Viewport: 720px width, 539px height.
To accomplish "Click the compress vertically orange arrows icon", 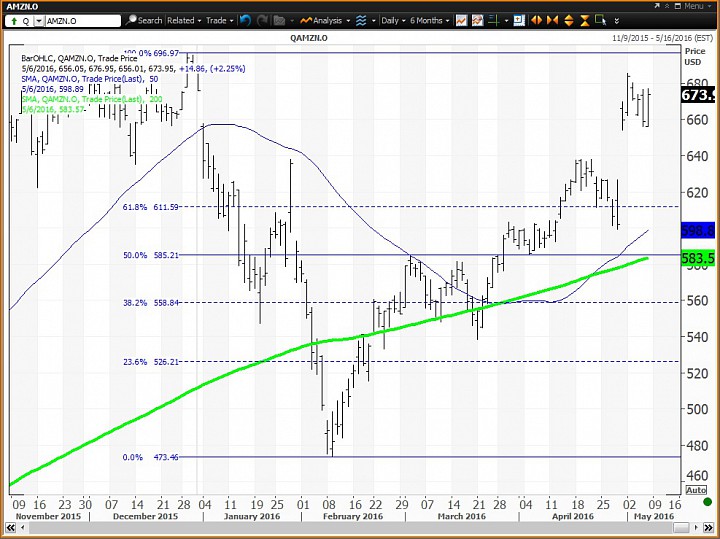I will (585, 21).
